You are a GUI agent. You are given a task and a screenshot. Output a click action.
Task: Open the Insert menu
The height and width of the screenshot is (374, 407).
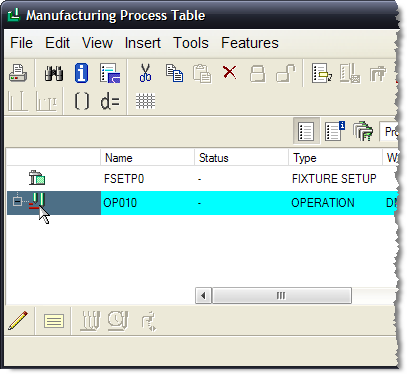pos(143,43)
